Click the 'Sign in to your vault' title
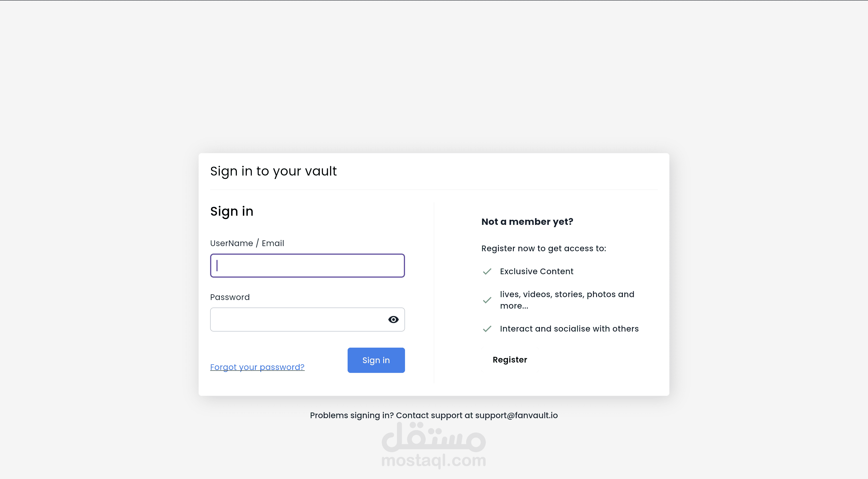 tap(273, 171)
